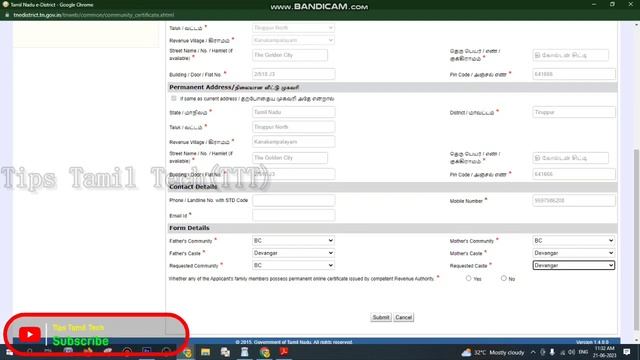The image size is (640, 360).
Task: Click the Government of Tamil Nadu copyright text
Action: 293,342
